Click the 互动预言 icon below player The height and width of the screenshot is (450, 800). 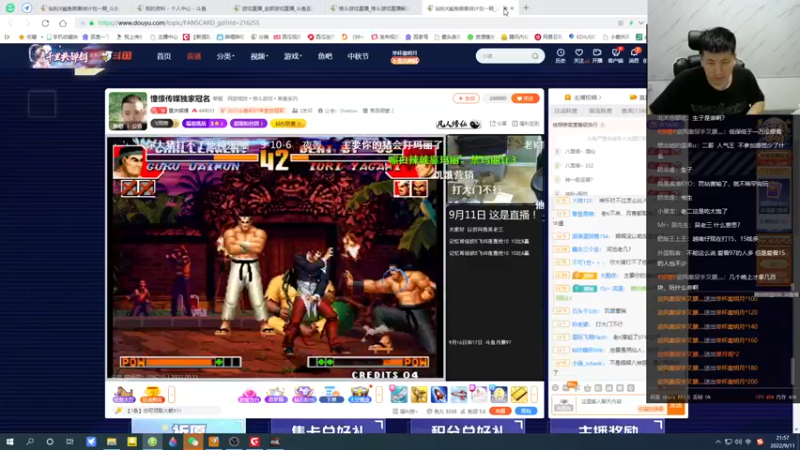pos(152,395)
